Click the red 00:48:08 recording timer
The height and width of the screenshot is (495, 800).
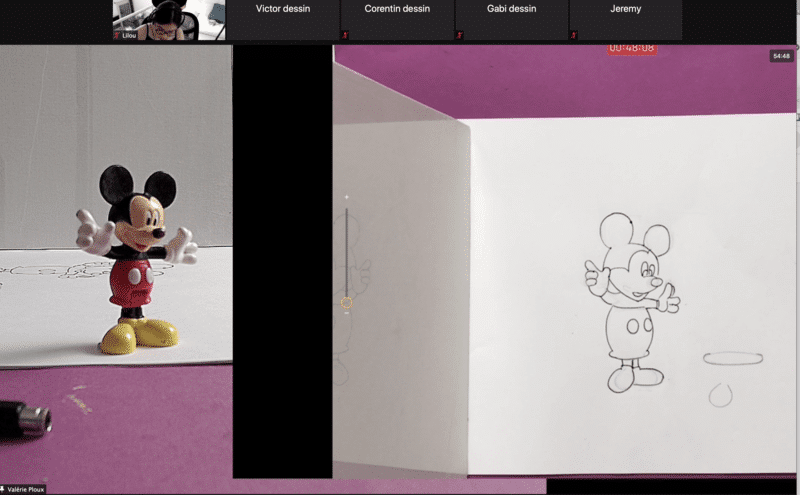(632, 48)
